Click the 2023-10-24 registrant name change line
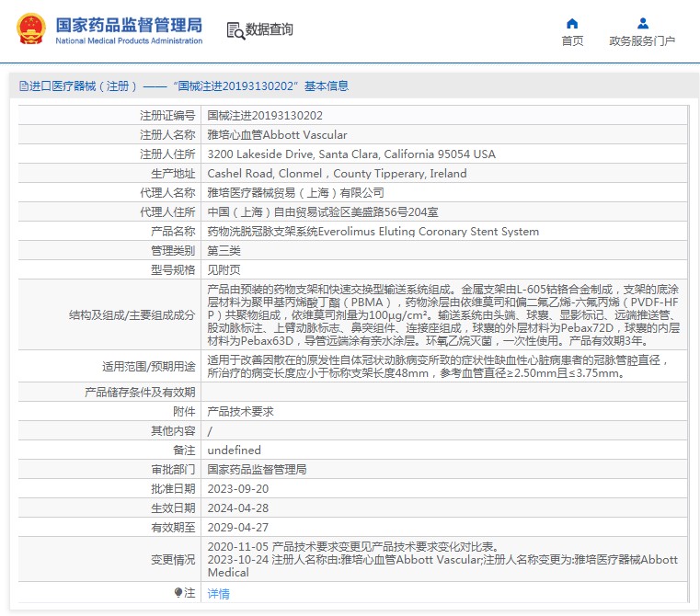 [442, 565]
